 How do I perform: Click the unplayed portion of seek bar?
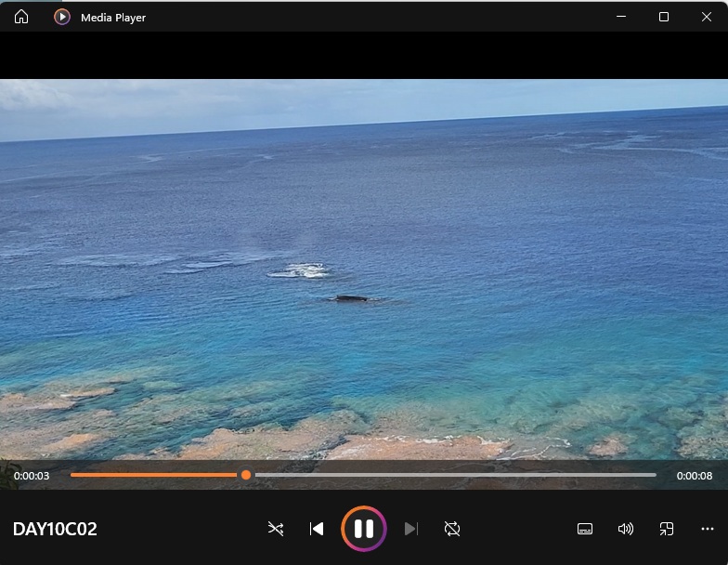tap(455, 475)
